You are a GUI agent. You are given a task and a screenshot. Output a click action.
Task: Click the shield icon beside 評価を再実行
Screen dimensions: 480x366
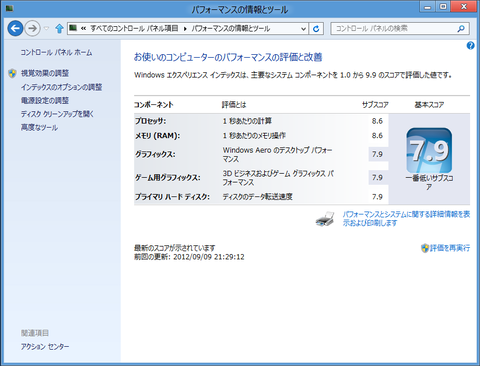click(x=425, y=248)
